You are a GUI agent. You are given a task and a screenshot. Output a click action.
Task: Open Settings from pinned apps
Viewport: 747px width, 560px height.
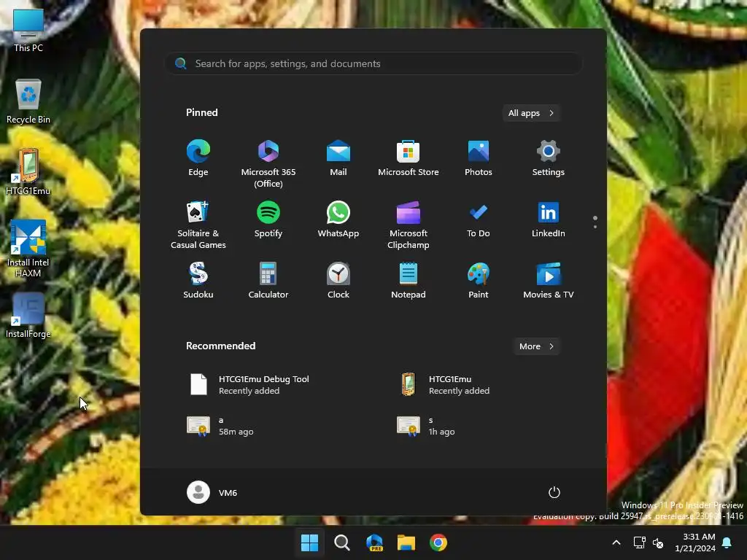coord(549,158)
